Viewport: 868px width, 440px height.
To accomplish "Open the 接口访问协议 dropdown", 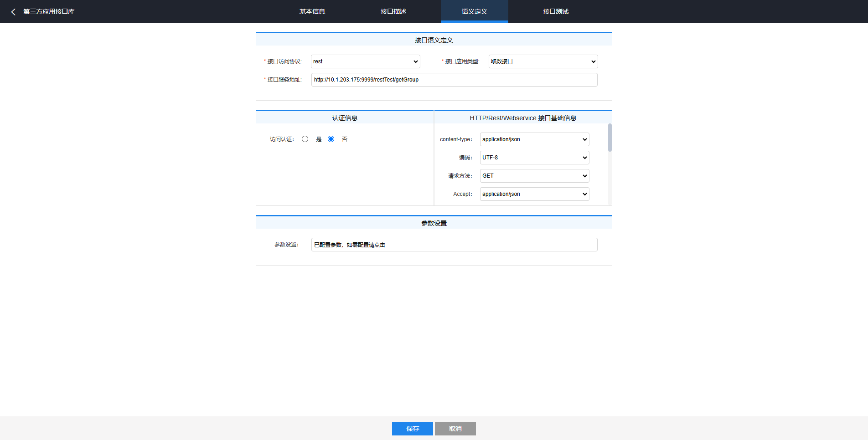I will (365, 61).
